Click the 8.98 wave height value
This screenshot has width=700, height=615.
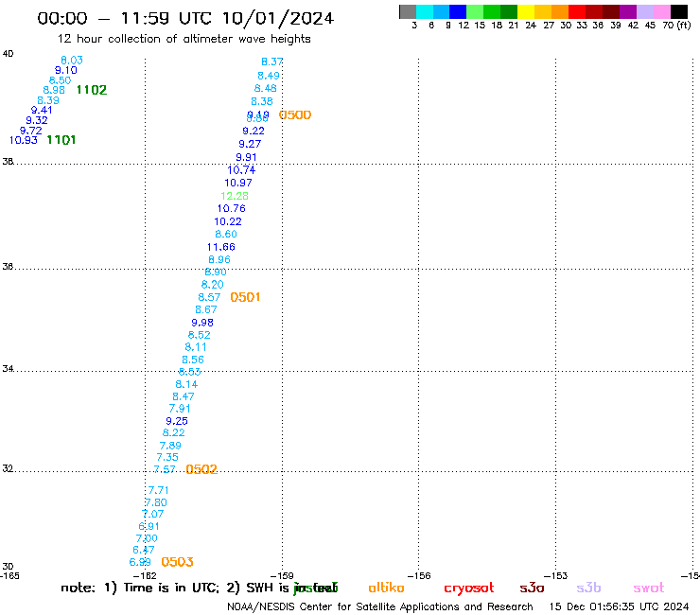pyautogui.click(x=54, y=90)
